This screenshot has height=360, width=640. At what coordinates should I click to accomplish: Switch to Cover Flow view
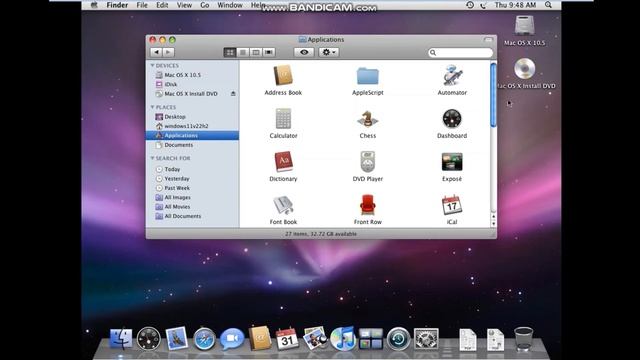(269, 52)
